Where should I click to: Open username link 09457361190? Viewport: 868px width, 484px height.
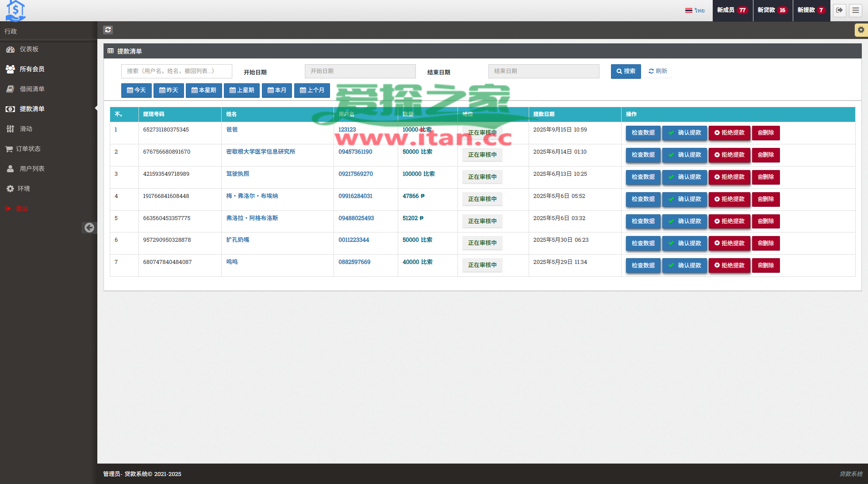(355, 152)
